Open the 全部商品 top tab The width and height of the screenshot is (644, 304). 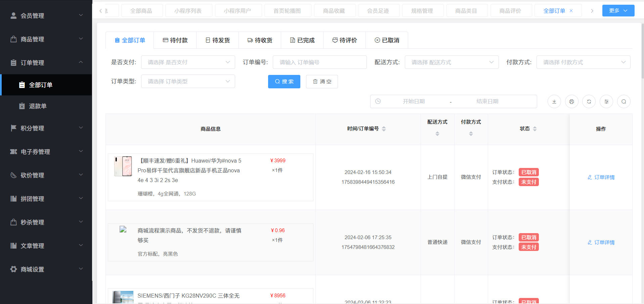[142, 11]
